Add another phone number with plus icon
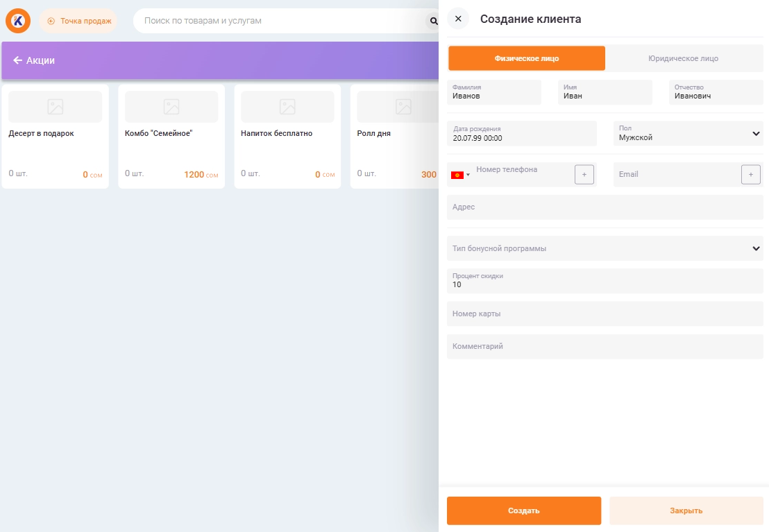The image size is (769, 532). pos(584,175)
